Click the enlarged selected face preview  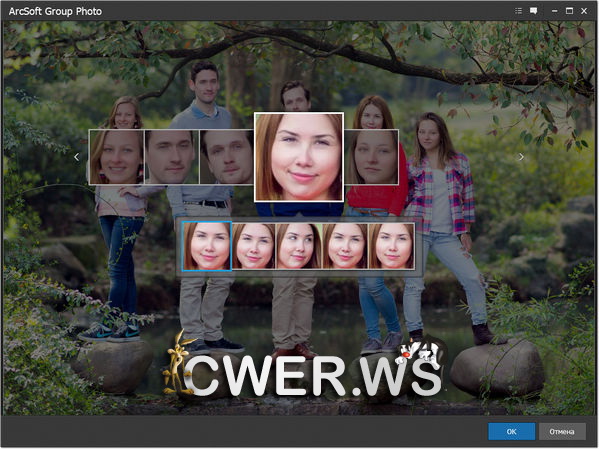[x=299, y=157]
